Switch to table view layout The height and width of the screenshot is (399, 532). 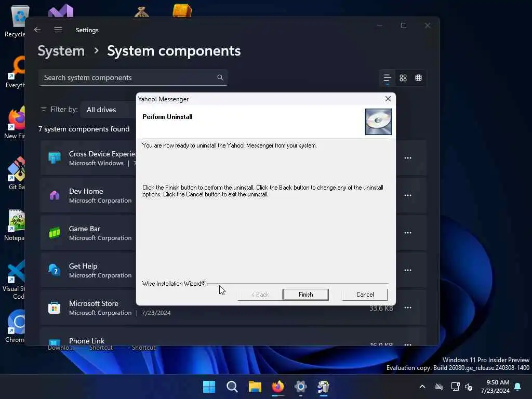(x=419, y=78)
